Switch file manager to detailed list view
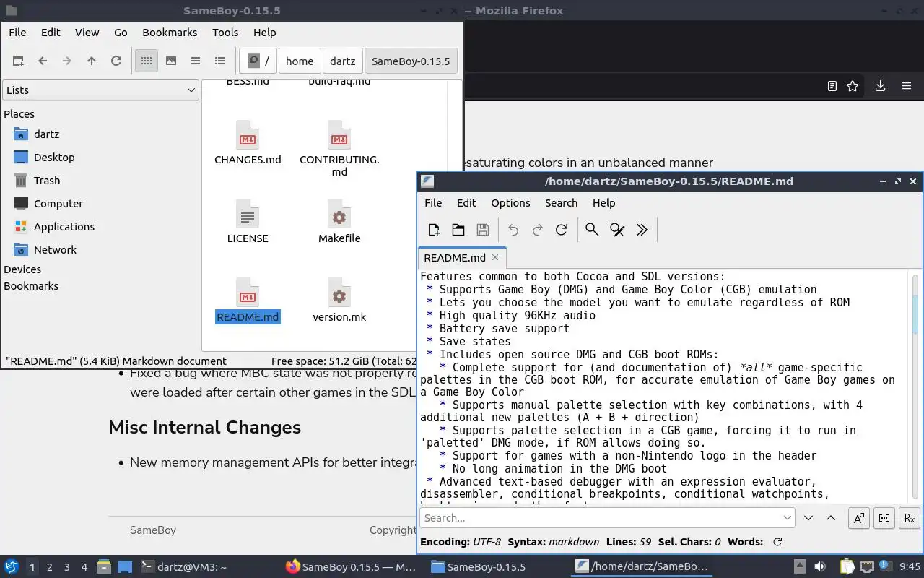Screen dimensions: 924x578 [x=220, y=61]
